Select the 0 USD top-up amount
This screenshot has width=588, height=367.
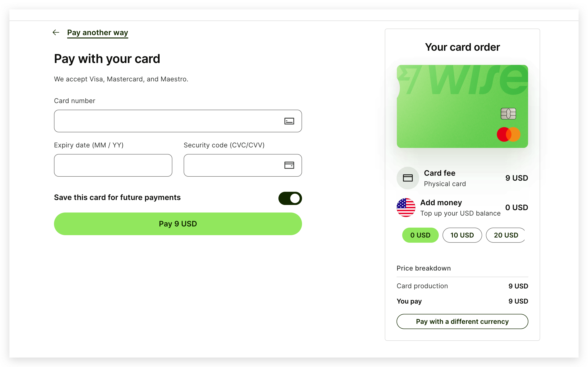(x=420, y=235)
